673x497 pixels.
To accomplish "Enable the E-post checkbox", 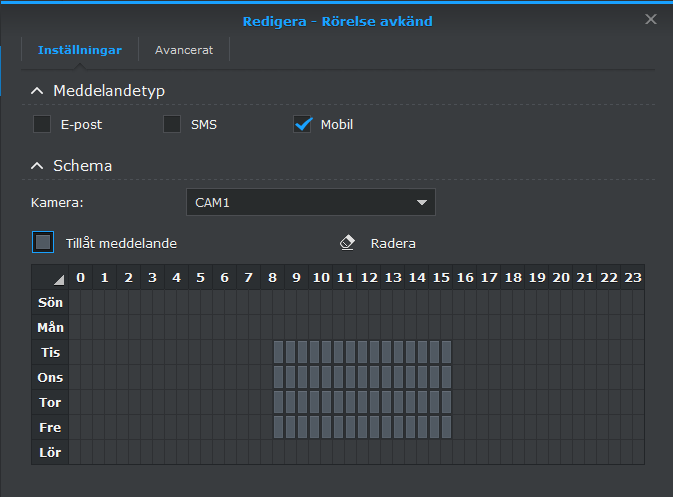I will point(42,125).
